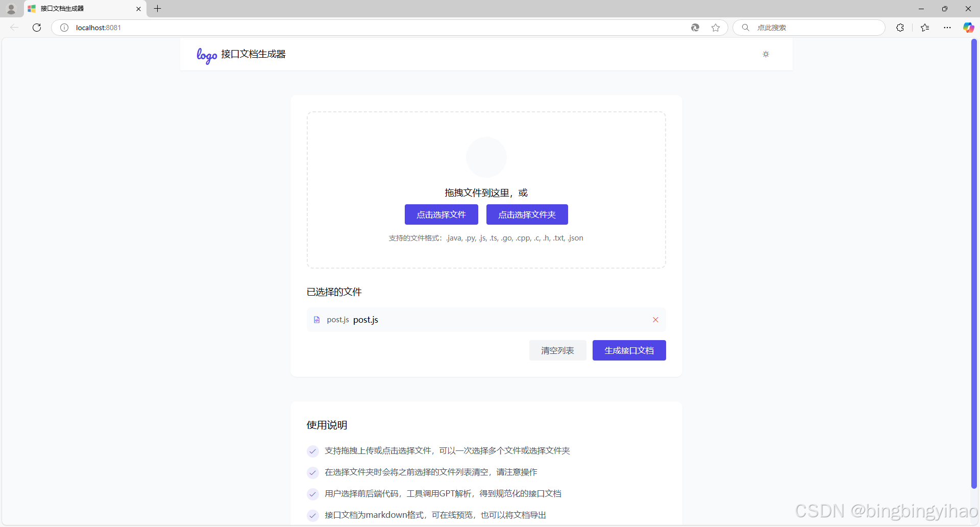Reload the page with the refresh icon
The width and height of the screenshot is (980, 527).
coord(37,28)
